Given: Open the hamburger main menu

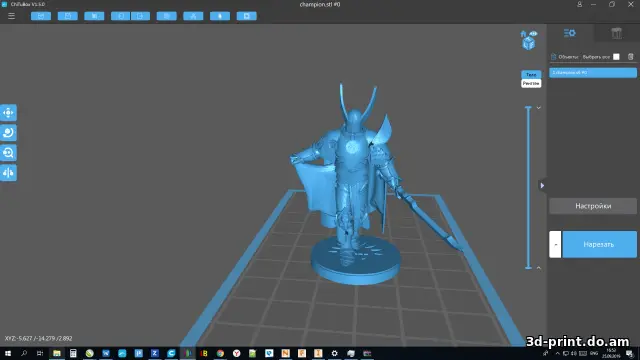Looking at the screenshot, I should (11, 16).
